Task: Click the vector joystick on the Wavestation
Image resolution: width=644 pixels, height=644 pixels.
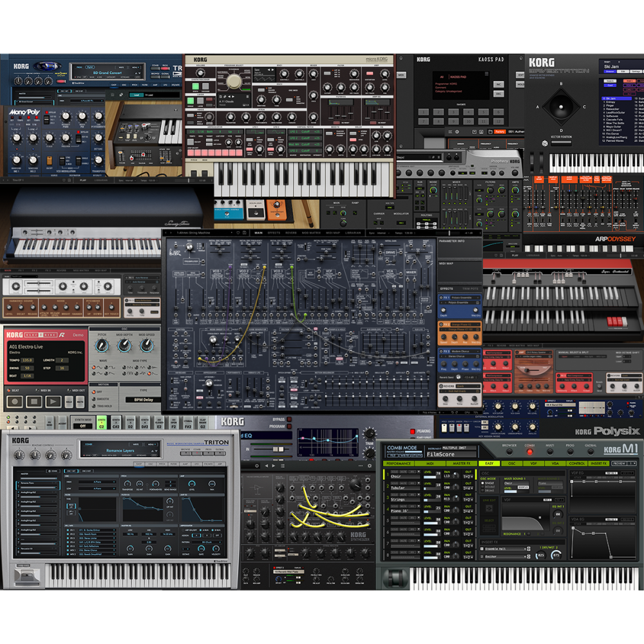Action: tap(561, 107)
